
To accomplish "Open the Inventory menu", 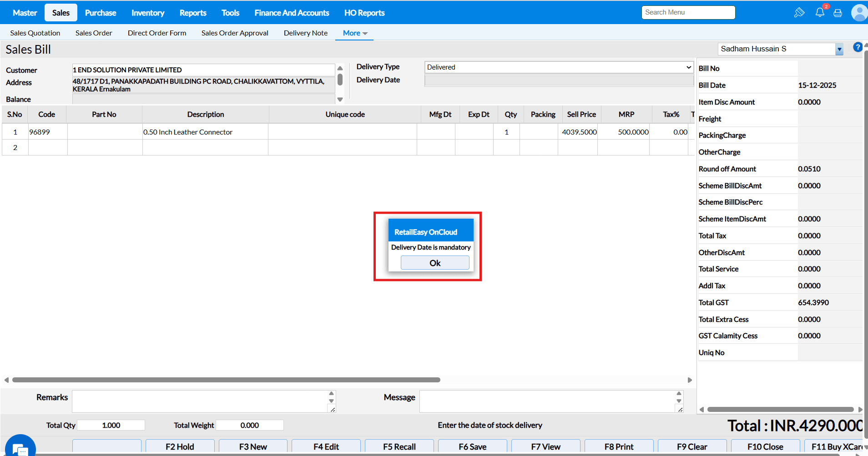I will point(148,13).
